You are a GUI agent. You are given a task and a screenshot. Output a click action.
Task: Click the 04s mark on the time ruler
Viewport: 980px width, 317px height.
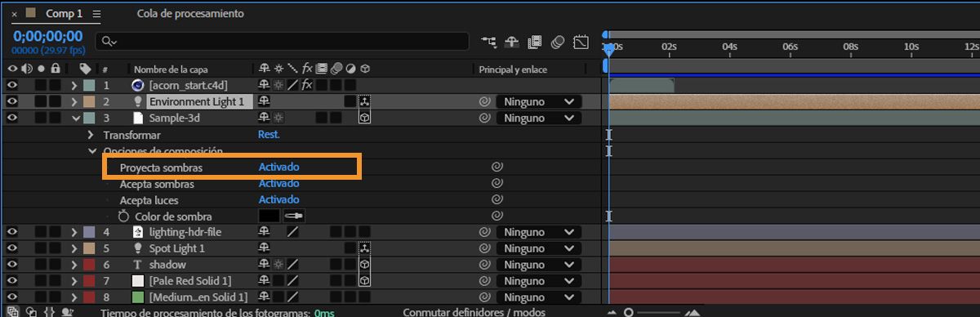729,47
